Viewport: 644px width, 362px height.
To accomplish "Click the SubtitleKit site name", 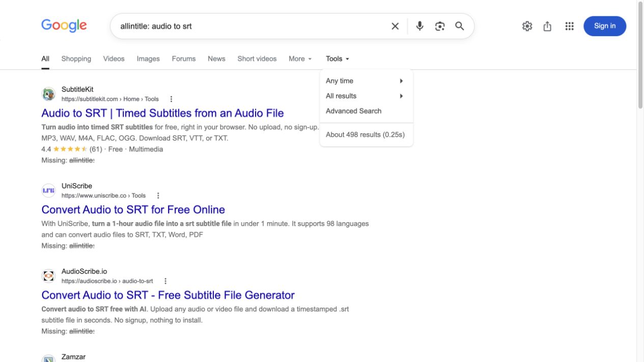I will (77, 89).
